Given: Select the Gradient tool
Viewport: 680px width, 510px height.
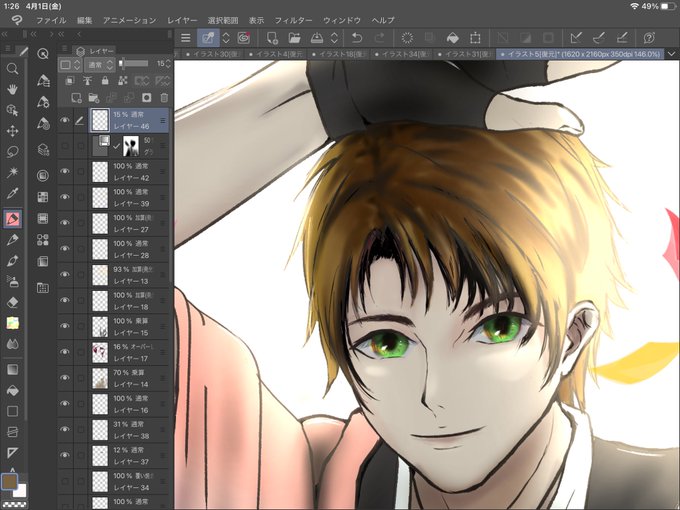Looking at the screenshot, I should [x=13, y=369].
